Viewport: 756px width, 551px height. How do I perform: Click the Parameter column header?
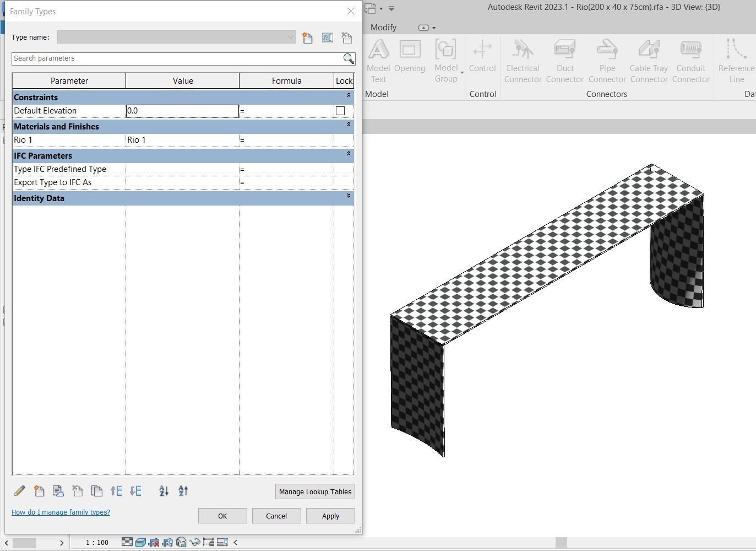tap(69, 81)
